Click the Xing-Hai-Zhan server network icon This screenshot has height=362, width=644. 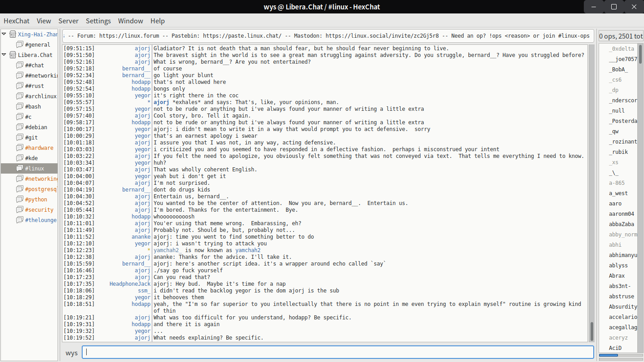pos(13,35)
